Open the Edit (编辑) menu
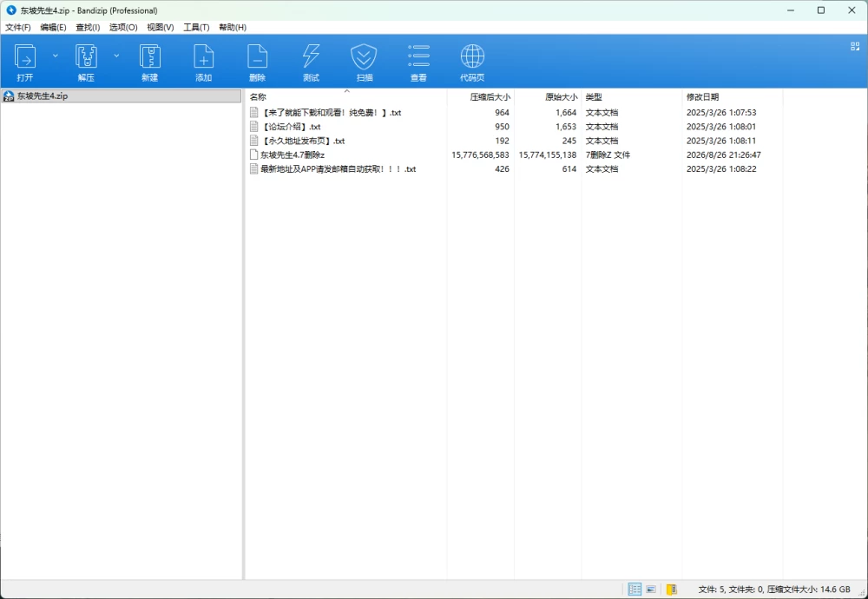868x599 pixels. [53, 27]
